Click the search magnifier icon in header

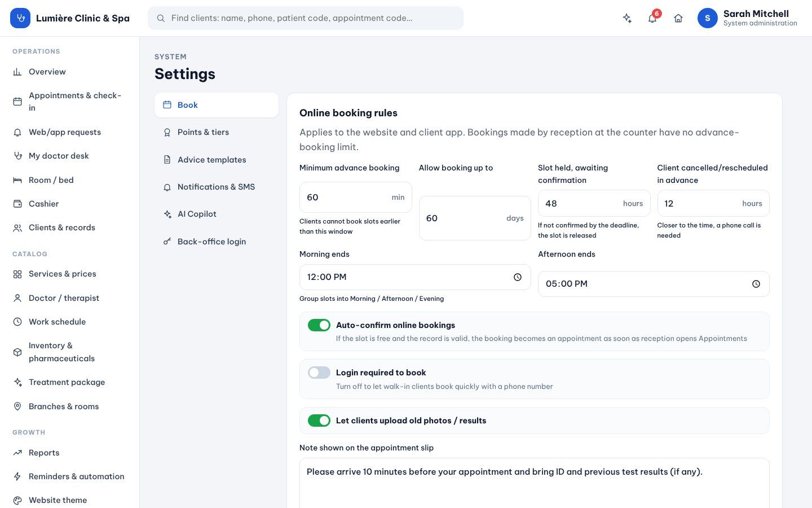[x=161, y=18]
